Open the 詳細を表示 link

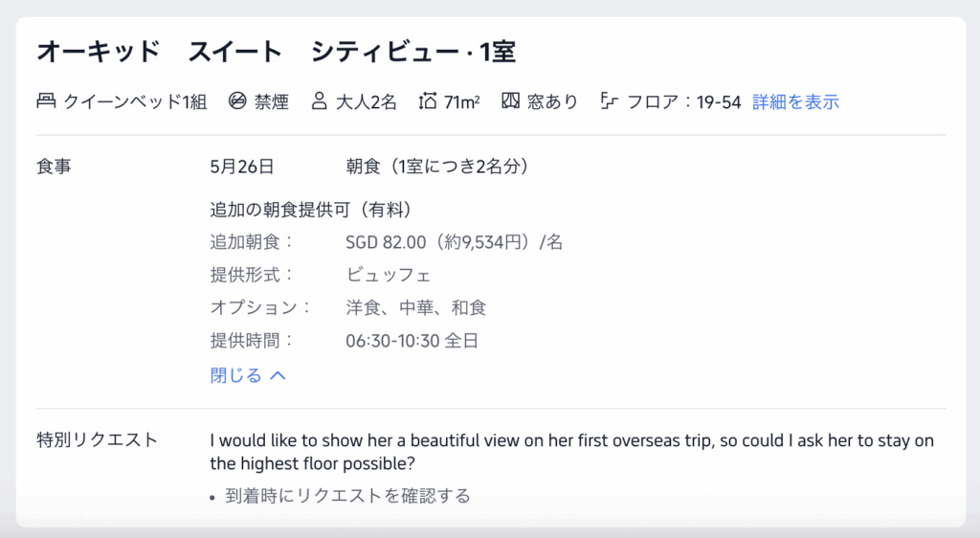click(795, 101)
